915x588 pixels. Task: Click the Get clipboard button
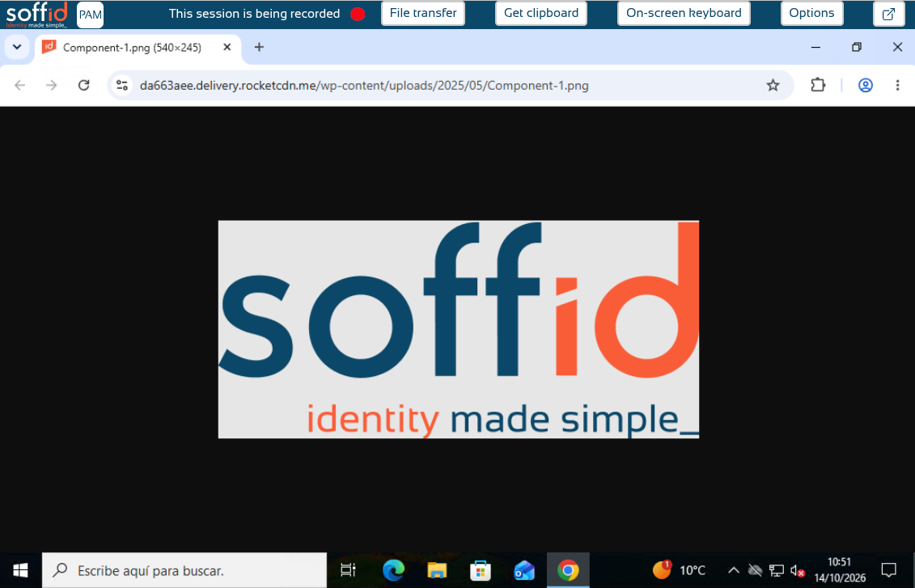[541, 14]
